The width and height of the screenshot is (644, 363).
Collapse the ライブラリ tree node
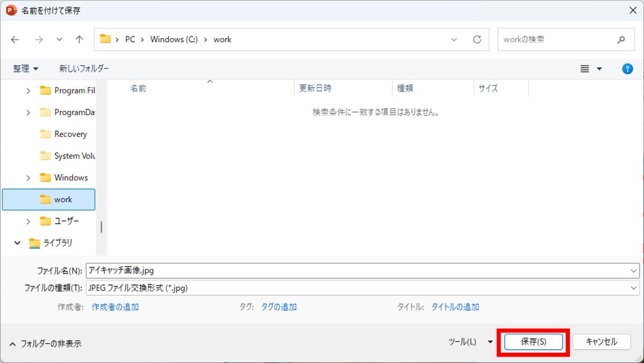(18, 243)
